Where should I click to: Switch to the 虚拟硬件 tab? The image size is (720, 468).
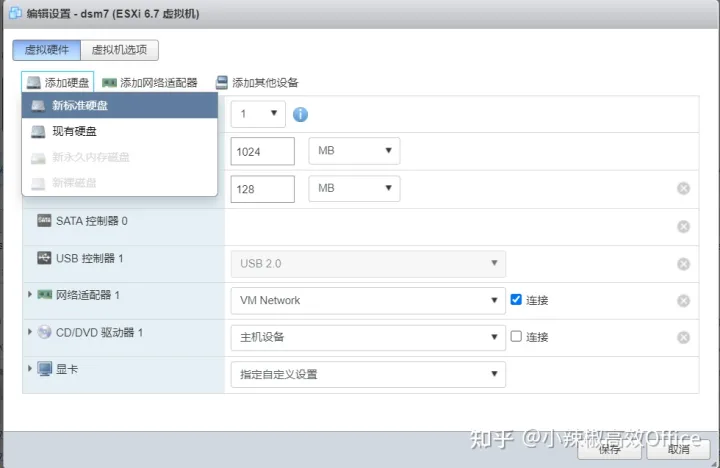[x=46, y=50]
